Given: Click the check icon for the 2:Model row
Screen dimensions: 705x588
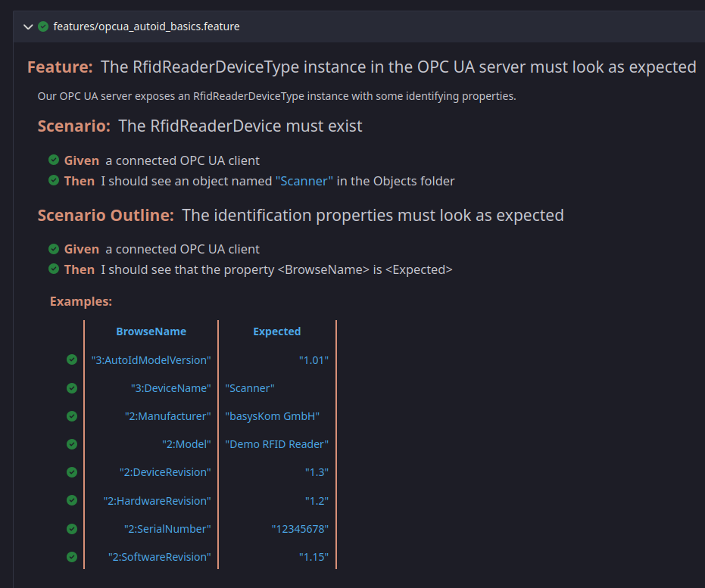Looking at the screenshot, I should pyautogui.click(x=72, y=444).
